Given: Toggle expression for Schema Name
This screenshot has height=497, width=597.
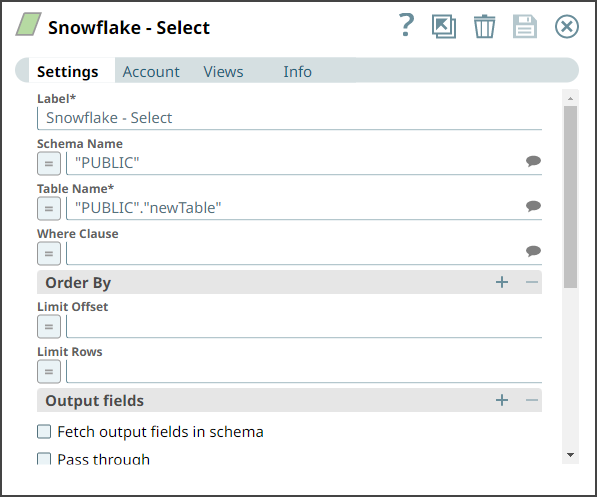Looking at the screenshot, I should pos(49,164).
